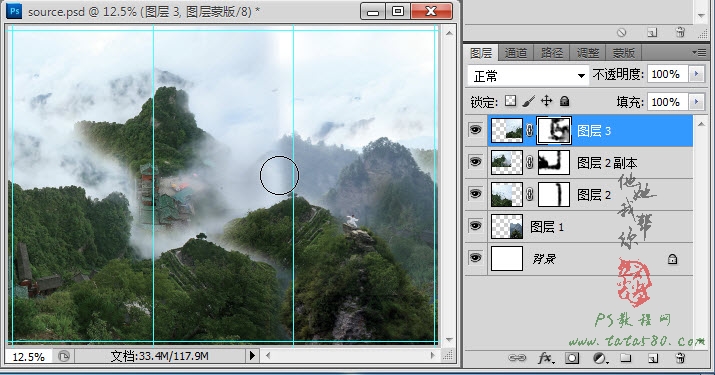Select the 图层 2 layer thumbnail
The width and height of the screenshot is (715, 375).
click(507, 195)
